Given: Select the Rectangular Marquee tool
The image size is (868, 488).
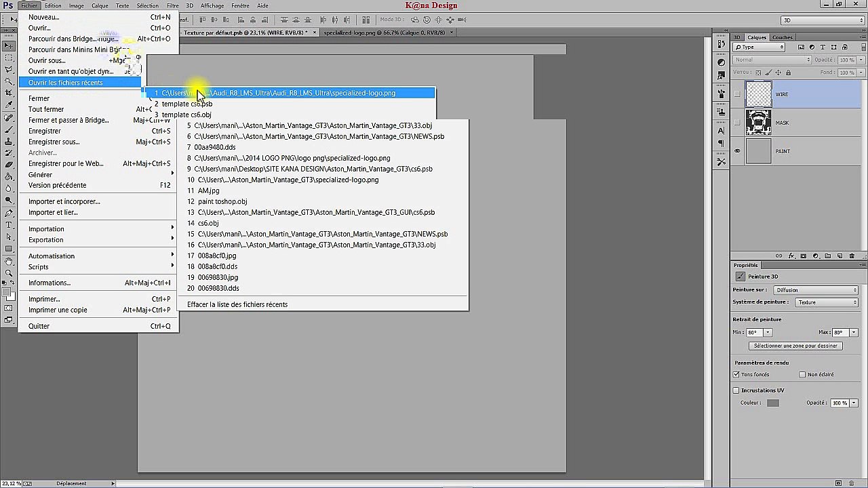Looking at the screenshot, I should [9, 58].
